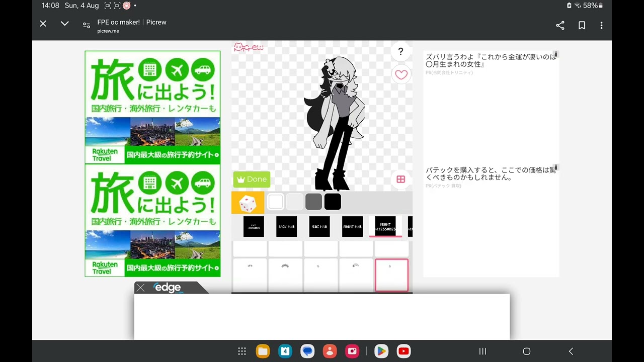Open Calendar app from taskbar

285,351
